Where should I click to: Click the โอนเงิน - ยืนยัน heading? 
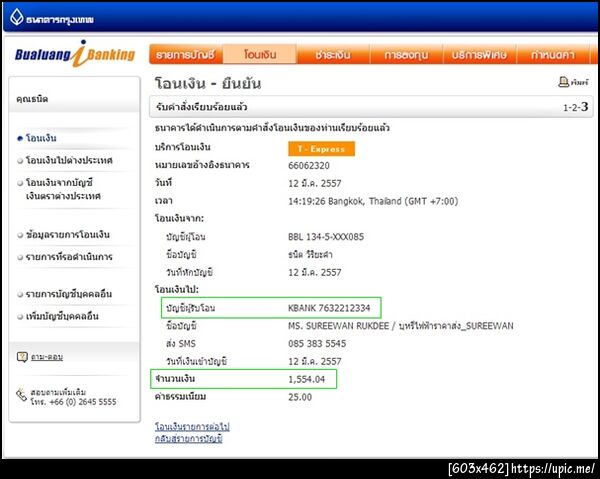pos(208,83)
